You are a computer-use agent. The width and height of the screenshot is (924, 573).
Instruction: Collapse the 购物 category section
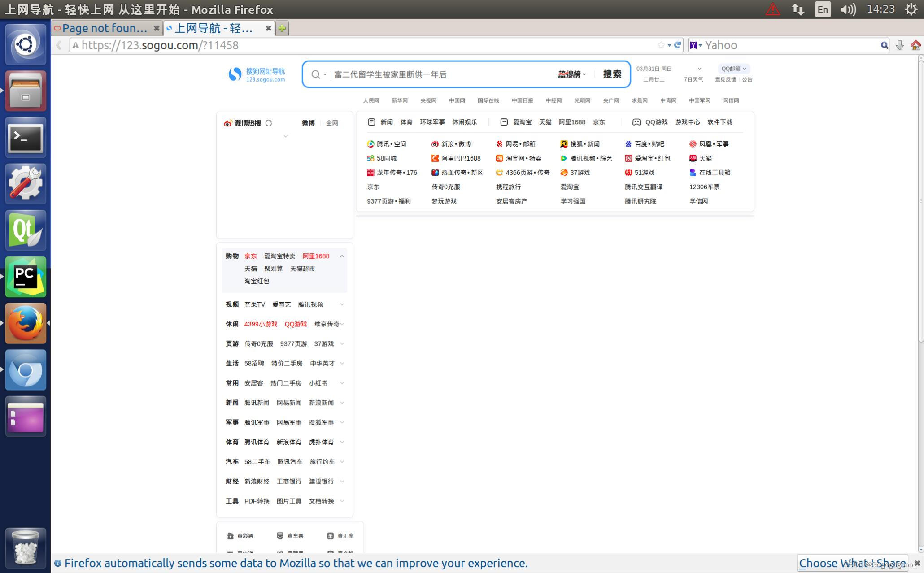[342, 256]
